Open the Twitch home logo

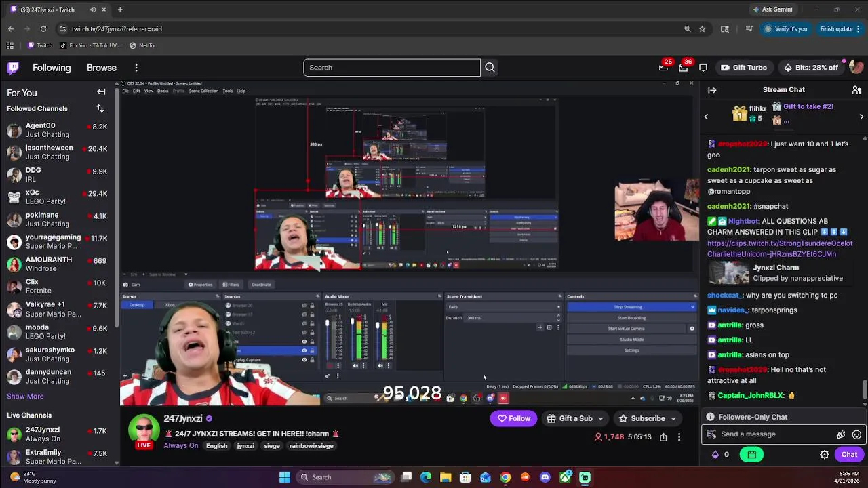(13, 68)
